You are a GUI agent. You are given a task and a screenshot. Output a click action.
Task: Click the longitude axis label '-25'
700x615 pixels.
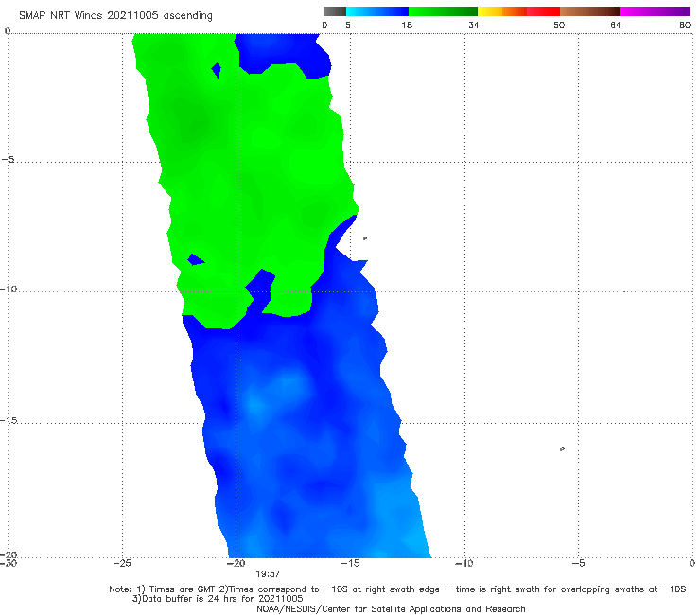pyautogui.click(x=122, y=563)
